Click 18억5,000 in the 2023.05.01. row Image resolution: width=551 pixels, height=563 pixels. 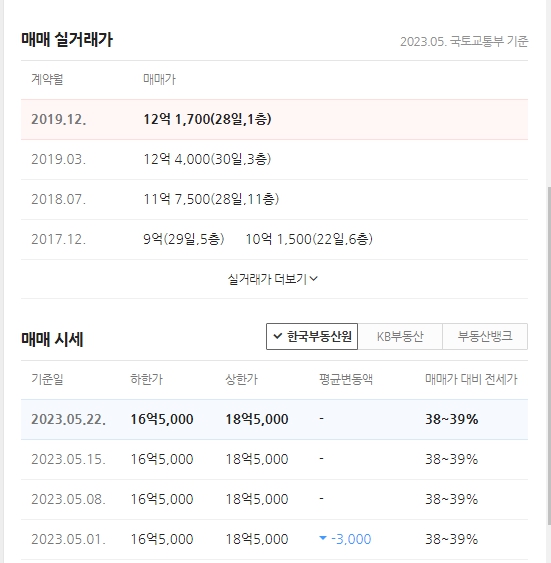[257, 539]
